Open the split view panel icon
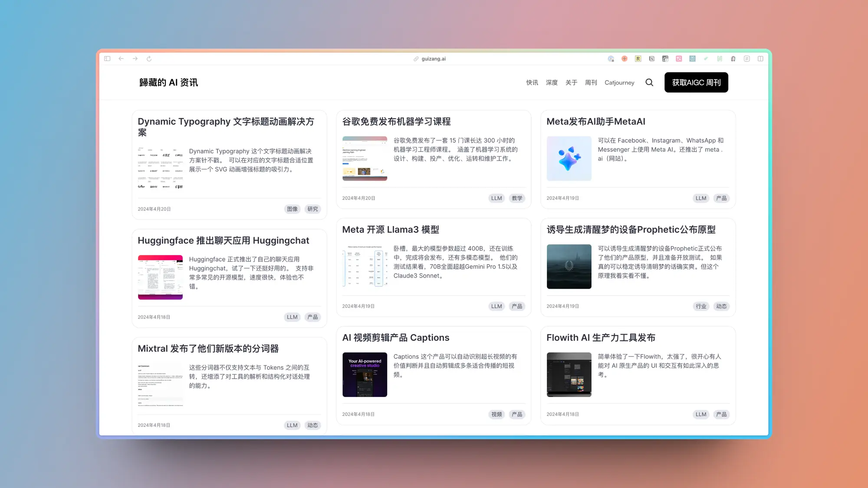The width and height of the screenshot is (868, 488). click(760, 59)
